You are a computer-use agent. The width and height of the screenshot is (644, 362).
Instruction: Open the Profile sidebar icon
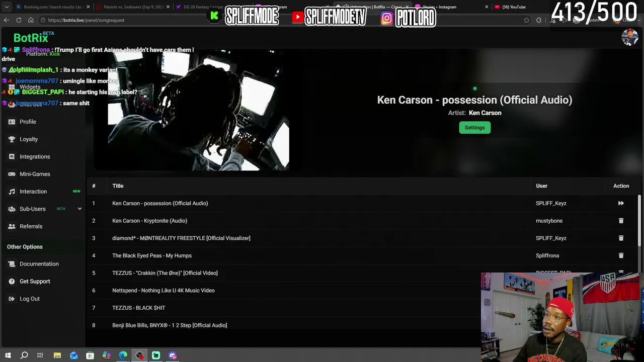[12, 122]
